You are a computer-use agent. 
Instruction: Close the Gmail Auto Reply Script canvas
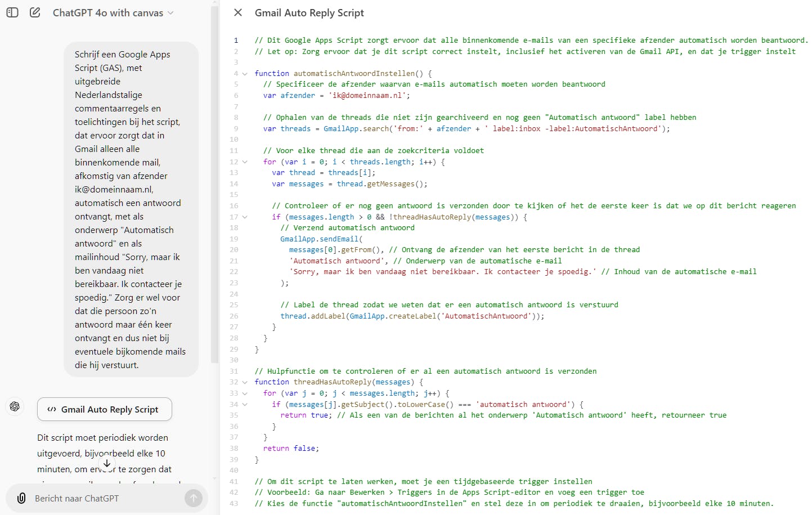coord(238,12)
